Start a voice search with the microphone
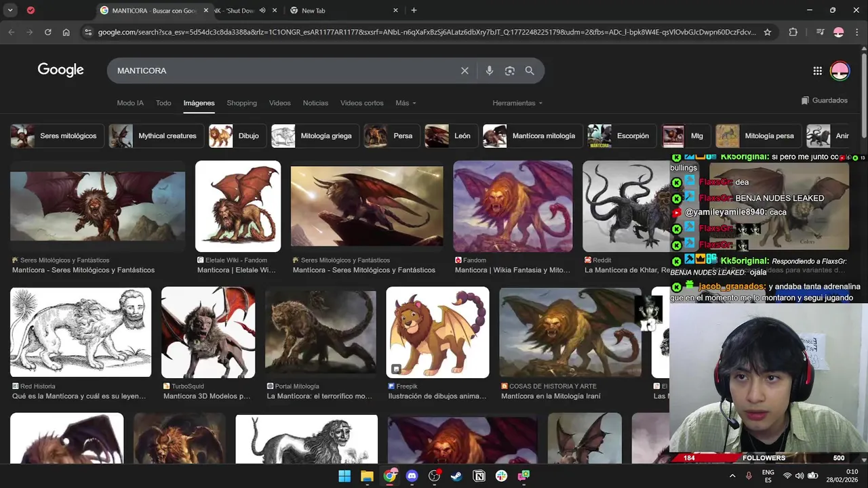Screen dimensions: 868x488 (489, 70)
